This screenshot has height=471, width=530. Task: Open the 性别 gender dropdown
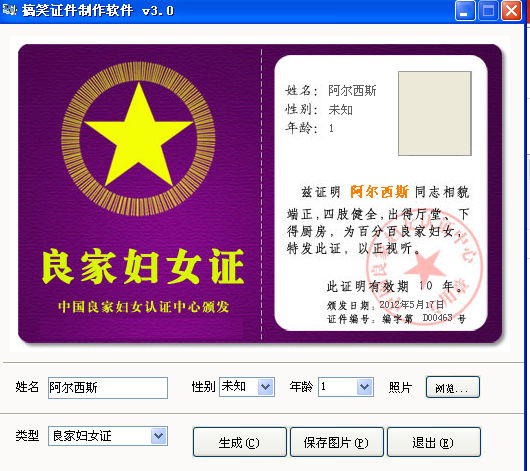click(266, 387)
